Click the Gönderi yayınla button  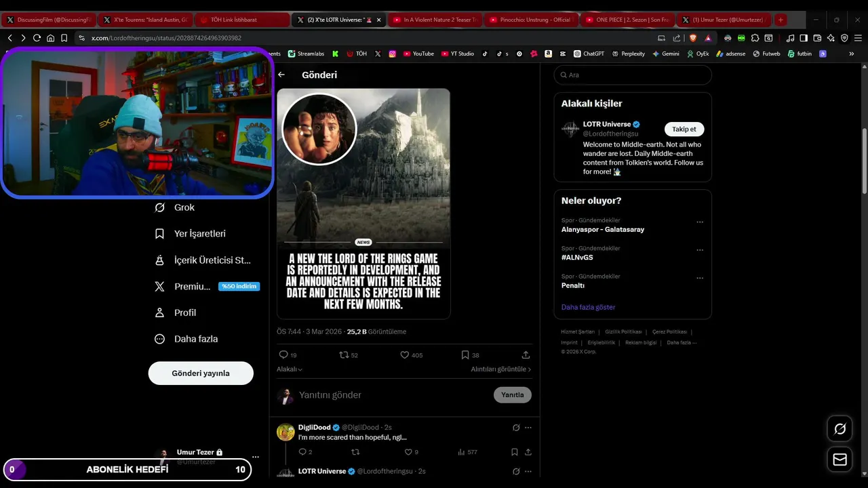[201, 373]
